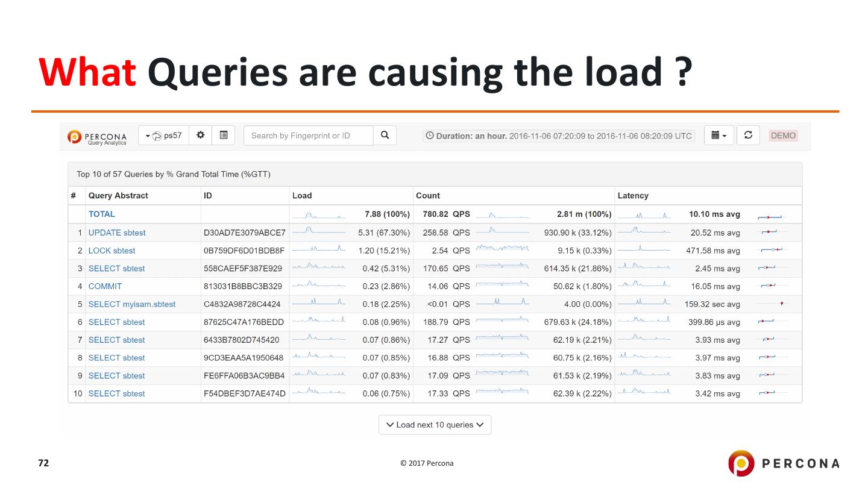Click the list view icon button
Viewport: 868px width, 488px height.
(224, 136)
